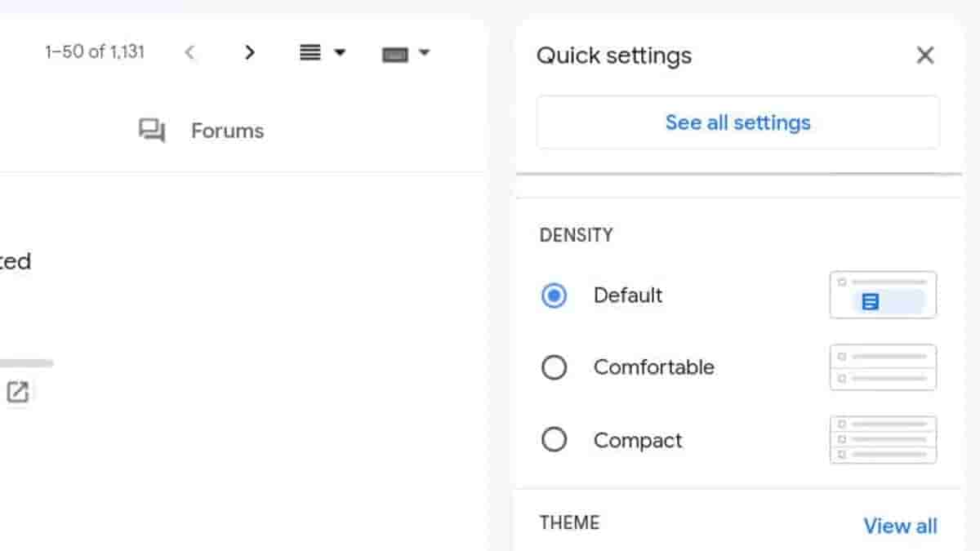Click the newer conversations arrow
980x551 pixels.
click(x=190, y=52)
